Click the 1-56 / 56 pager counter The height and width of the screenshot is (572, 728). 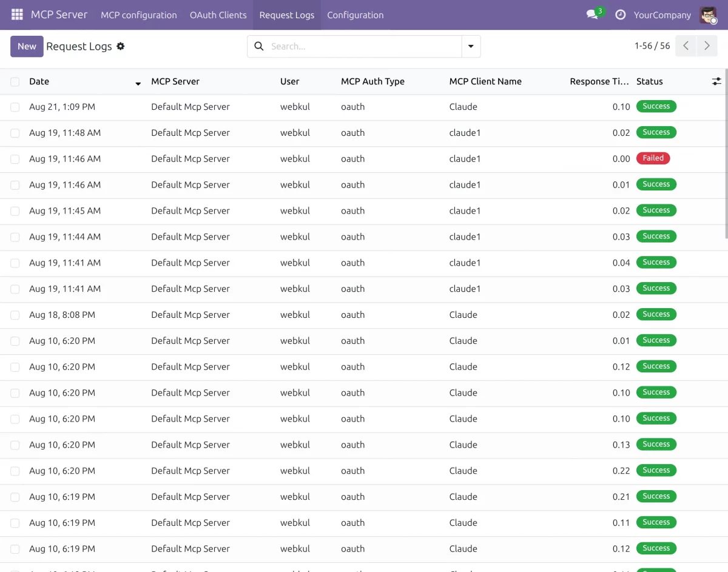click(652, 46)
